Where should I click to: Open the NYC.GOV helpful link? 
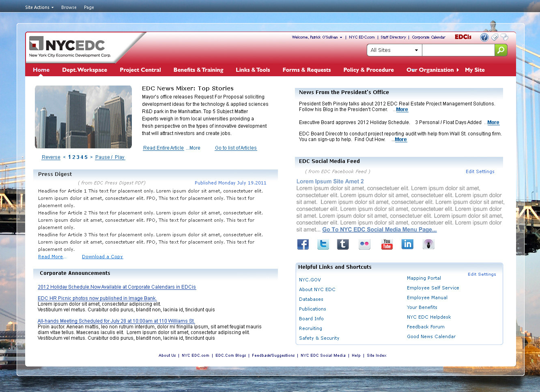coord(310,280)
